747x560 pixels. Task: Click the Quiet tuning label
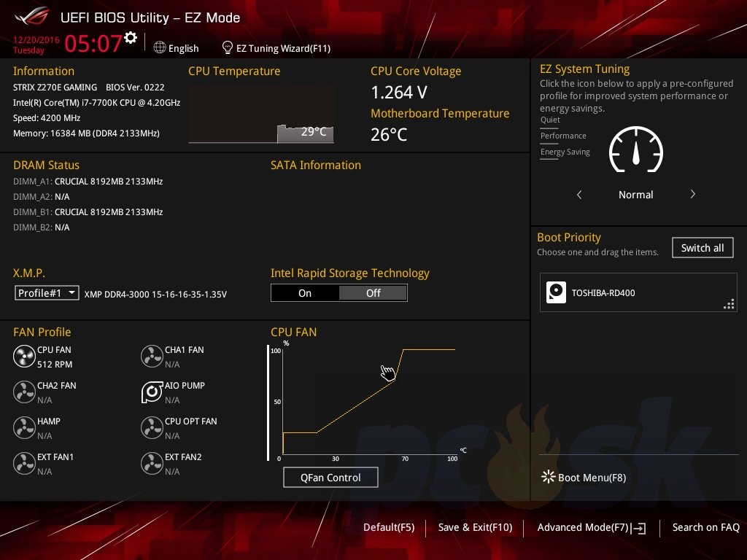550,120
